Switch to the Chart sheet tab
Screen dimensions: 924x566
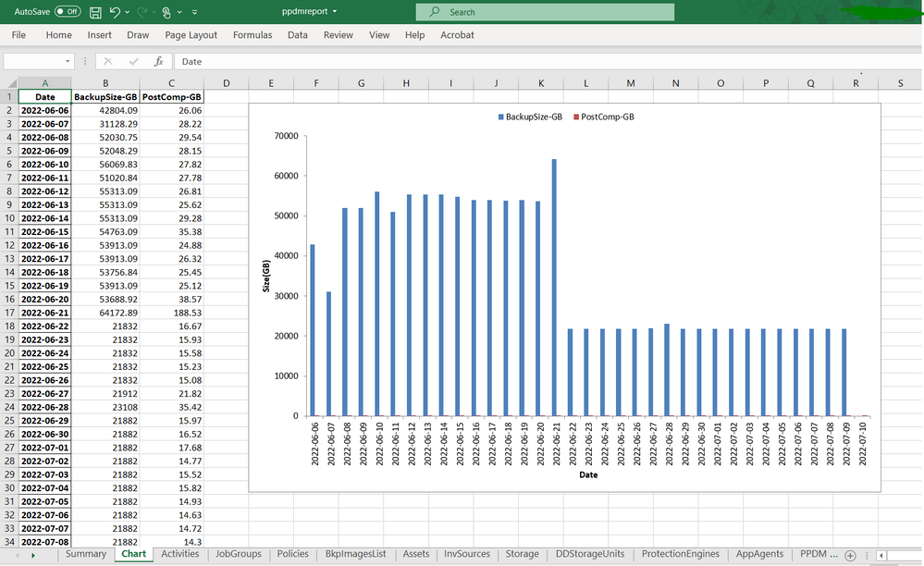click(x=134, y=554)
